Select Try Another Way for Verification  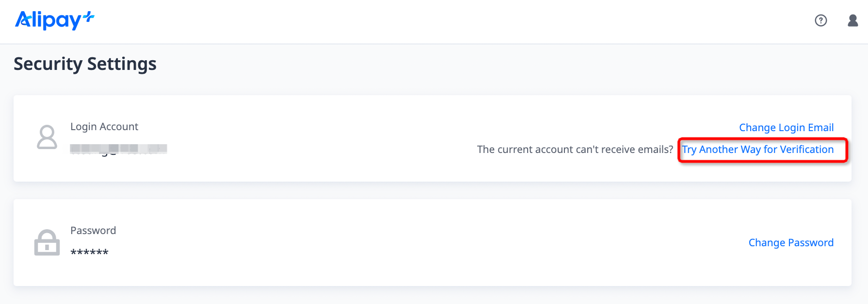[x=757, y=150]
